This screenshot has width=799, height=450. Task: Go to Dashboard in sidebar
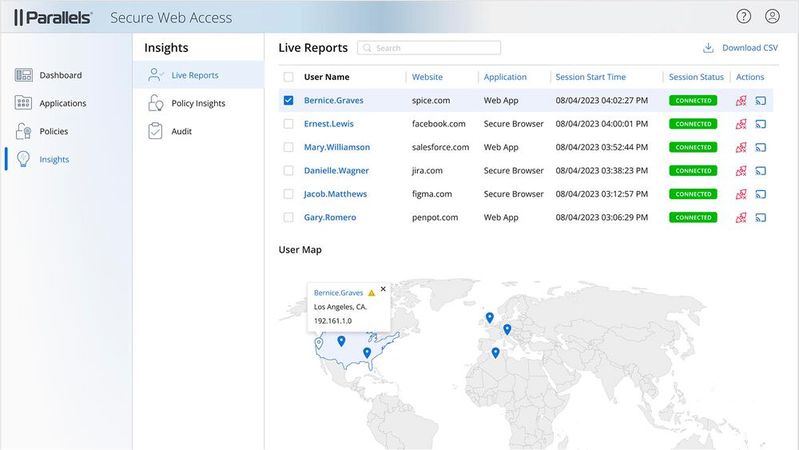[60, 75]
